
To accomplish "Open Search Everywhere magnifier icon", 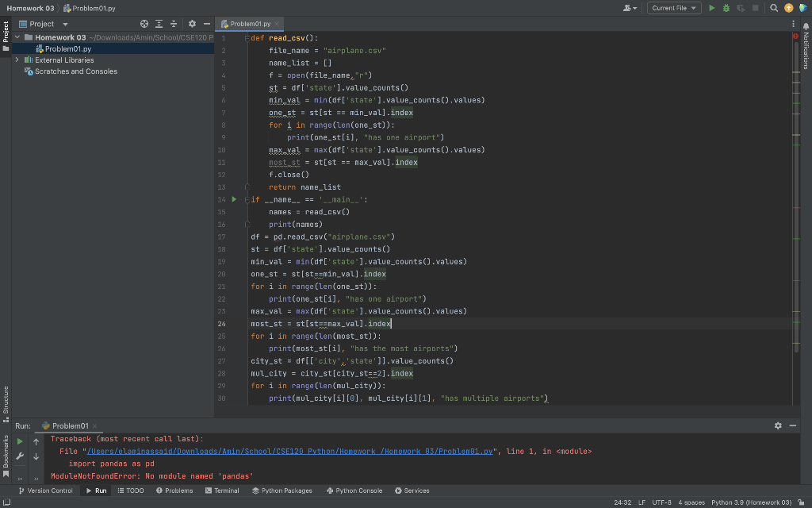I will [775, 8].
